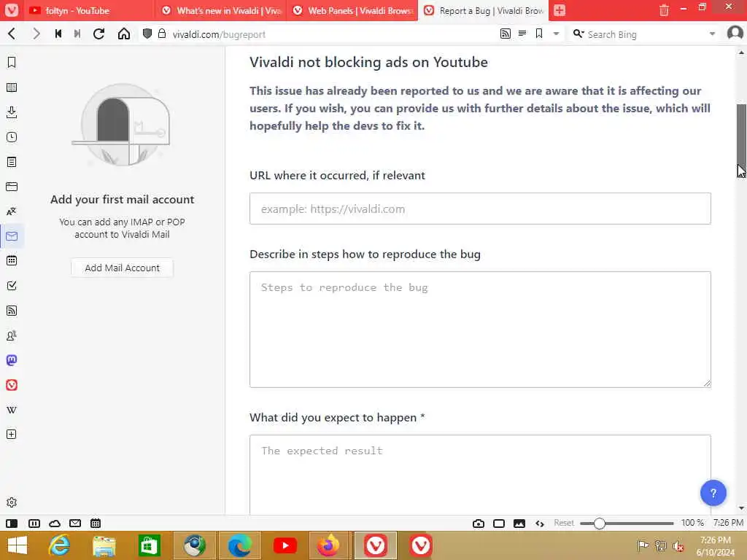Open the blue help question button
The height and width of the screenshot is (560, 747).
point(713,493)
